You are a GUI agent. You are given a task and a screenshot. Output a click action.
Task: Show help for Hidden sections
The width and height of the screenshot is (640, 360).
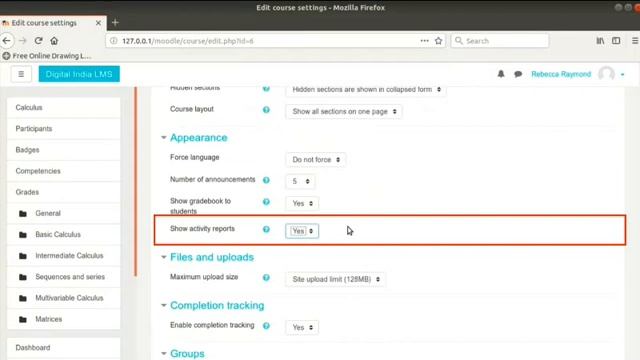click(x=266, y=89)
